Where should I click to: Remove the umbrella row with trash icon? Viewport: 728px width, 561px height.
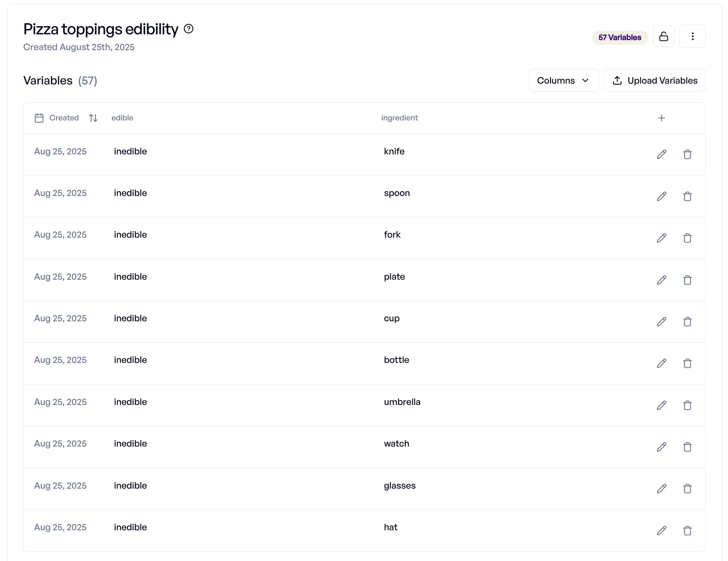tap(687, 405)
